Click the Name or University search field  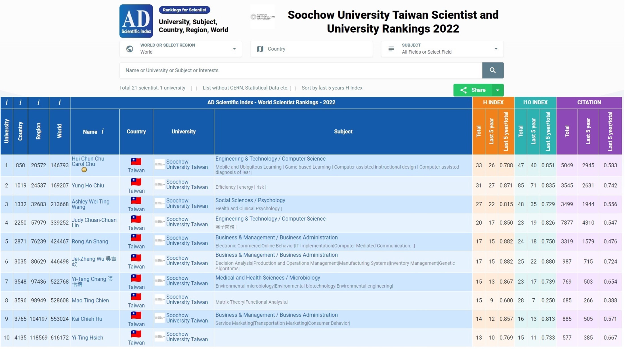coord(300,70)
